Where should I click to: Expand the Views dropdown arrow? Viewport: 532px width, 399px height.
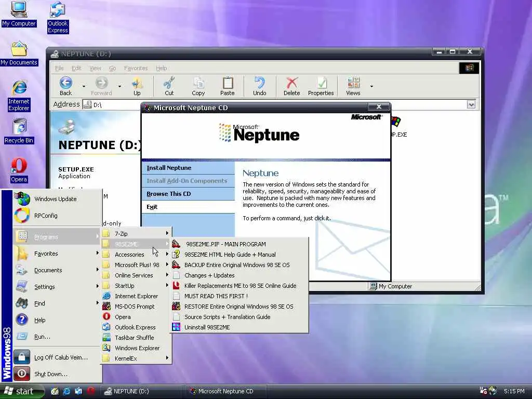coord(371,86)
